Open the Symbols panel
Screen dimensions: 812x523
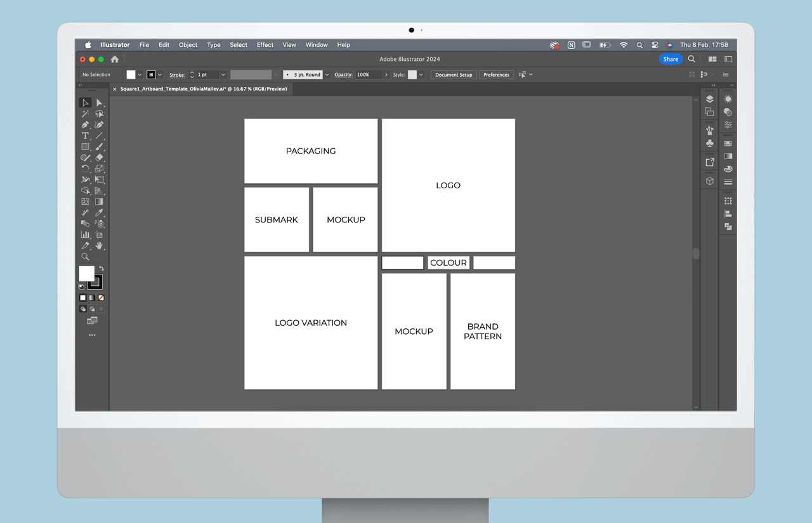(709, 143)
